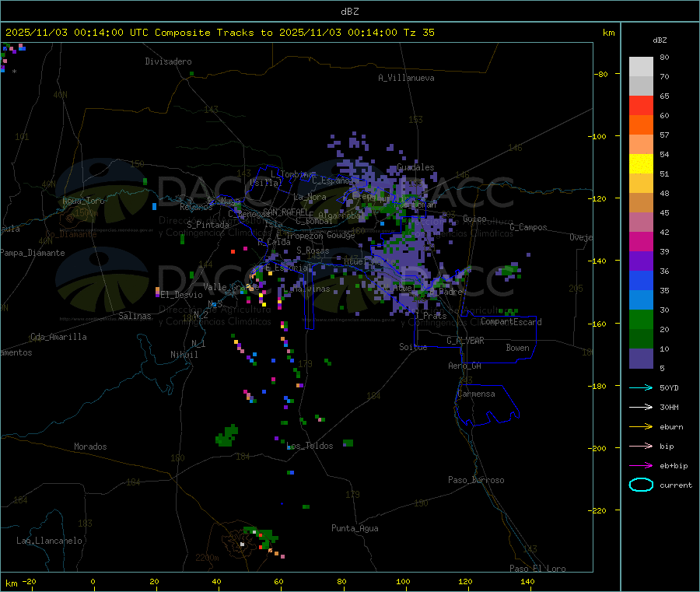Click the S_Pintada place label
700x592 pixels.
208,225
